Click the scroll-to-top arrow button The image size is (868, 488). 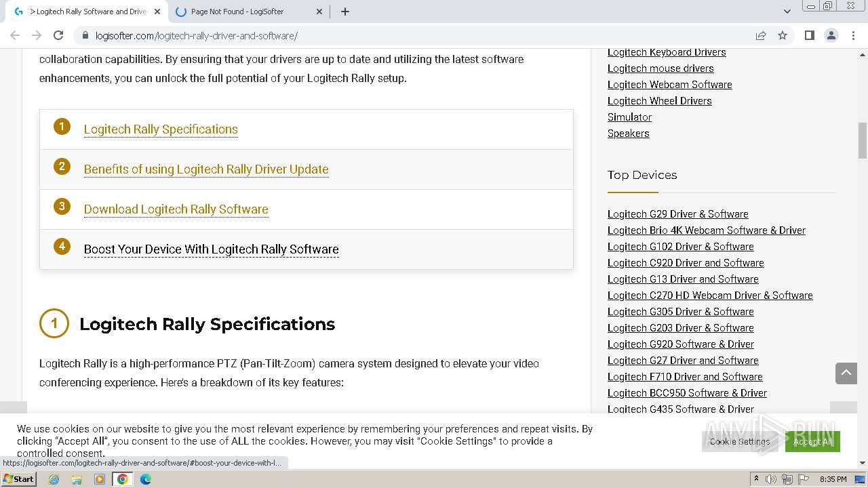pos(846,373)
